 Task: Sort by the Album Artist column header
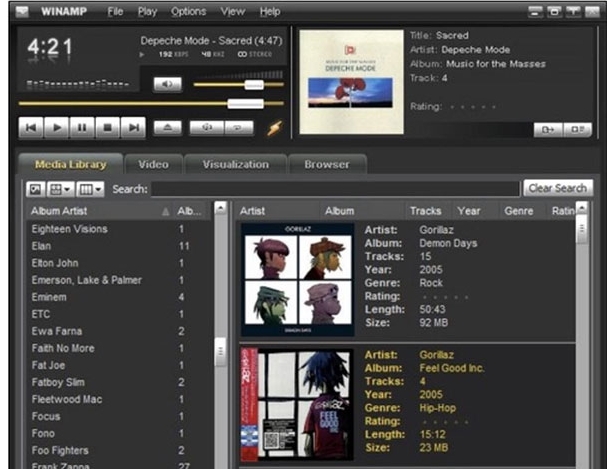click(100, 211)
